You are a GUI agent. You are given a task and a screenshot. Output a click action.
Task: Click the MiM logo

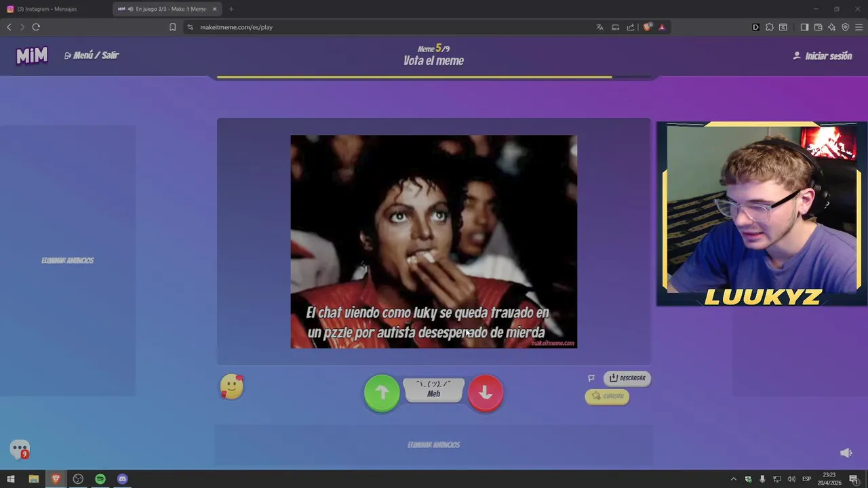point(32,56)
